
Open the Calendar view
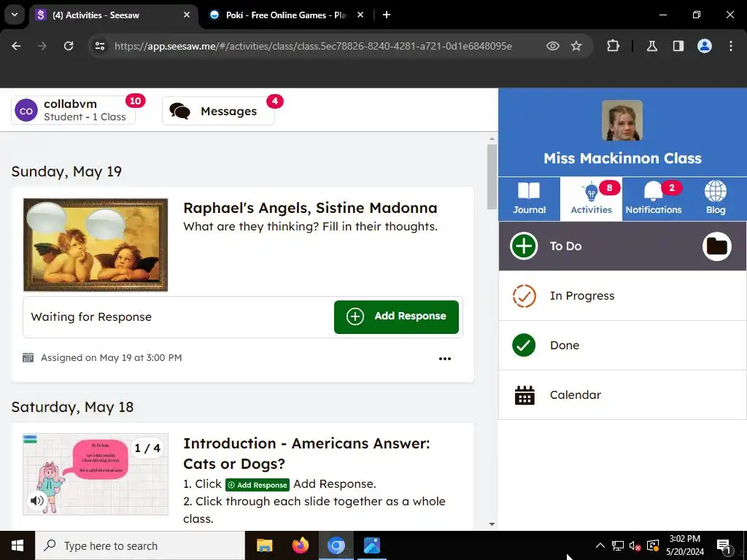(x=622, y=394)
